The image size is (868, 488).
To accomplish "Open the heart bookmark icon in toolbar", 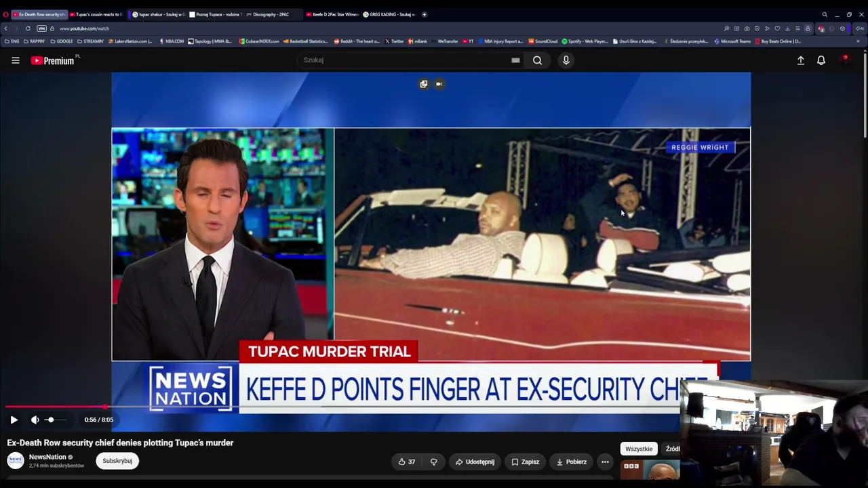I will (777, 28).
